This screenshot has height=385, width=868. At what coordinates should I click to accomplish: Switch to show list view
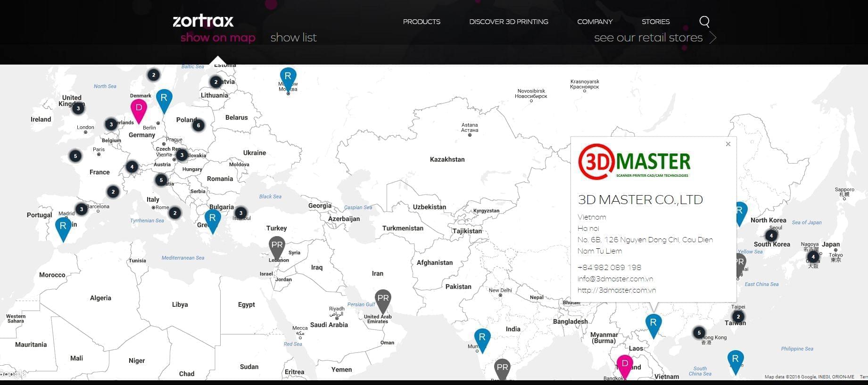pyautogui.click(x=293, y=38)
